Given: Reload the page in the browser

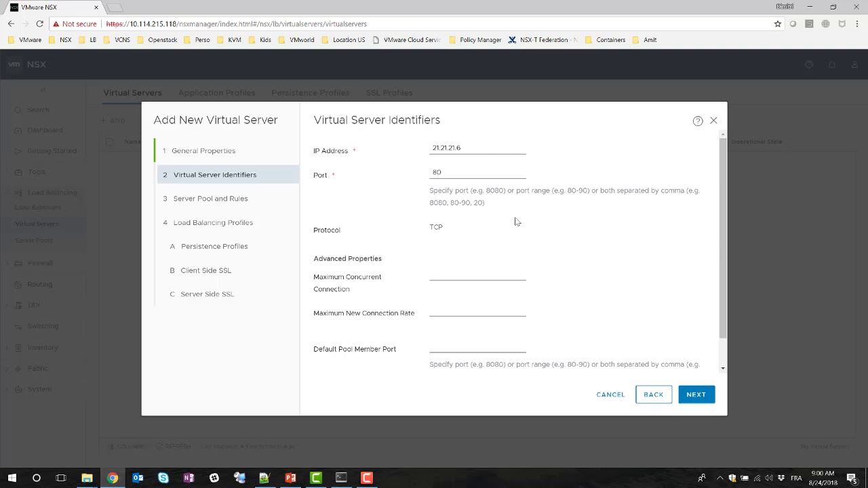Looking at the screenshot, I should 39,24.
